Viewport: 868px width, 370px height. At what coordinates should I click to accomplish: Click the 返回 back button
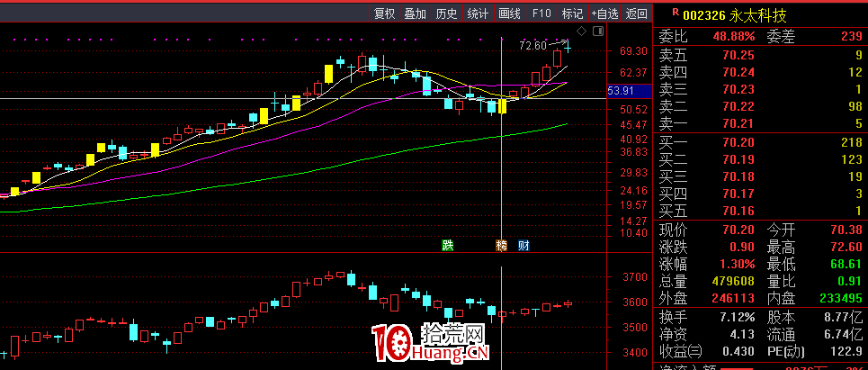tap(636, 14)
